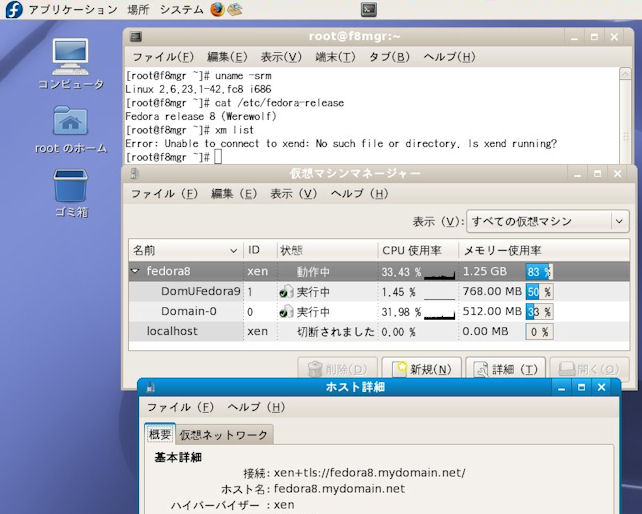
Task: Click "512.00 MB" memory value
Action: (x=492, y=311)
